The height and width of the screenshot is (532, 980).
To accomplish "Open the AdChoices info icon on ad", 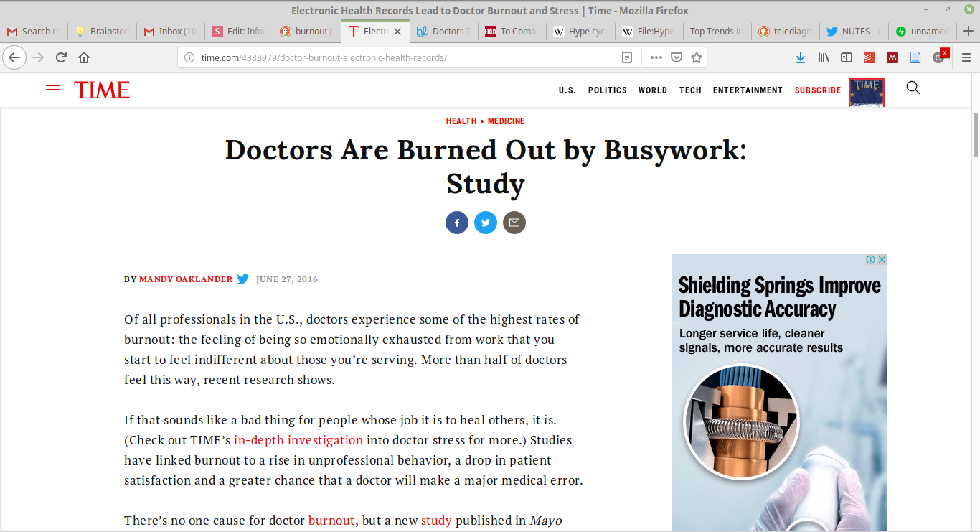I will pos(870,259).
